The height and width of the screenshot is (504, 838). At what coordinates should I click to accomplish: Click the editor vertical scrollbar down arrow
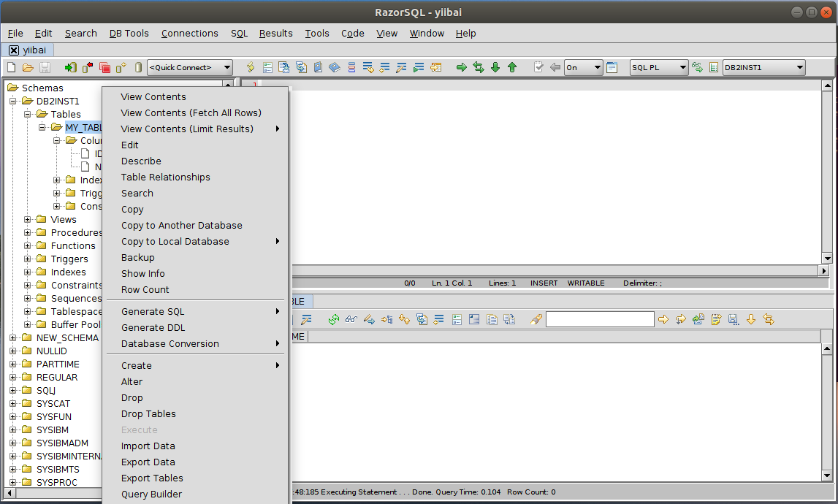pyautogui.click(x=827, y=259)
